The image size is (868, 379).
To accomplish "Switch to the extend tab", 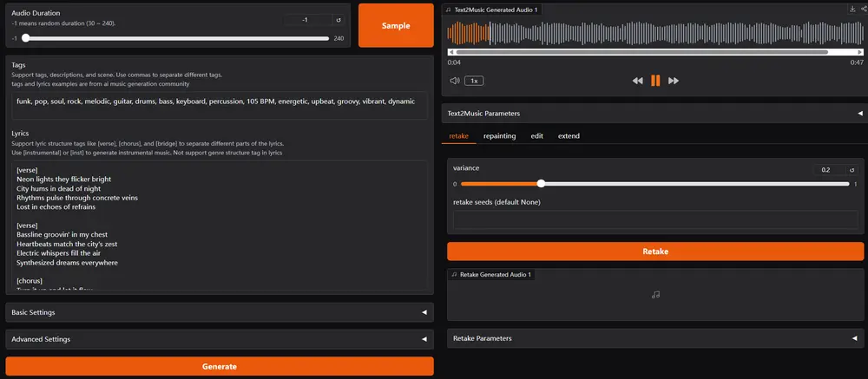I will 569,135.
